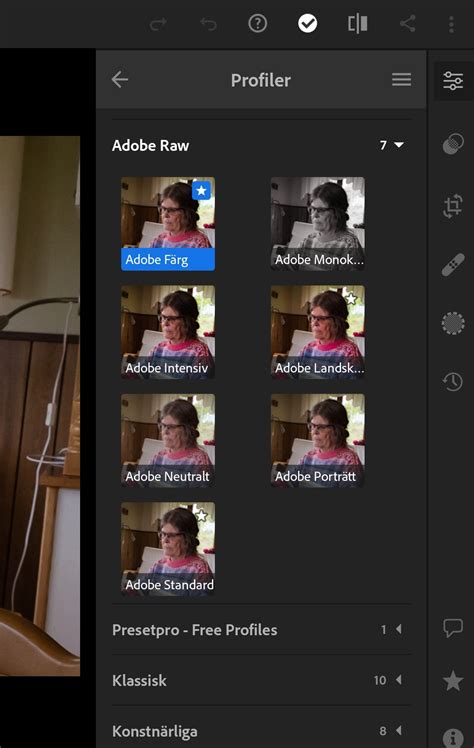
Task: Open the share icon
Action: [x=407, y=23]
